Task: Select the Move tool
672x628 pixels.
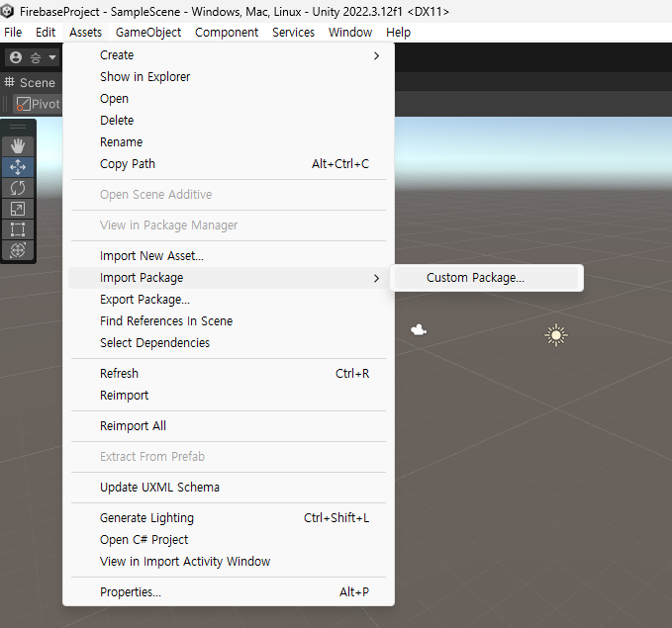Action: pyautogui.click(x=18, y=167)
